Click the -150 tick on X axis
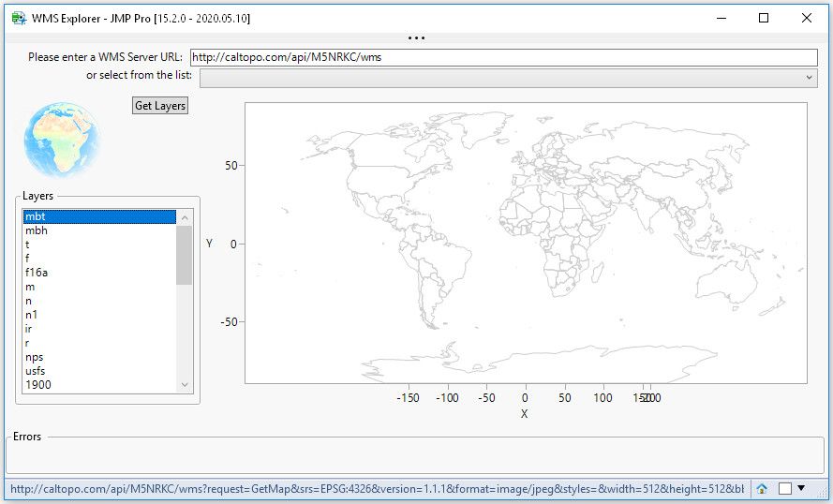 point(408,398)
